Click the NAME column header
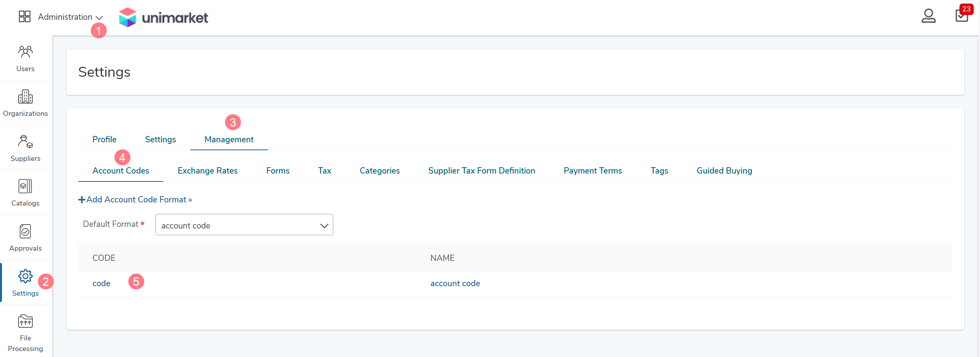 442,258
